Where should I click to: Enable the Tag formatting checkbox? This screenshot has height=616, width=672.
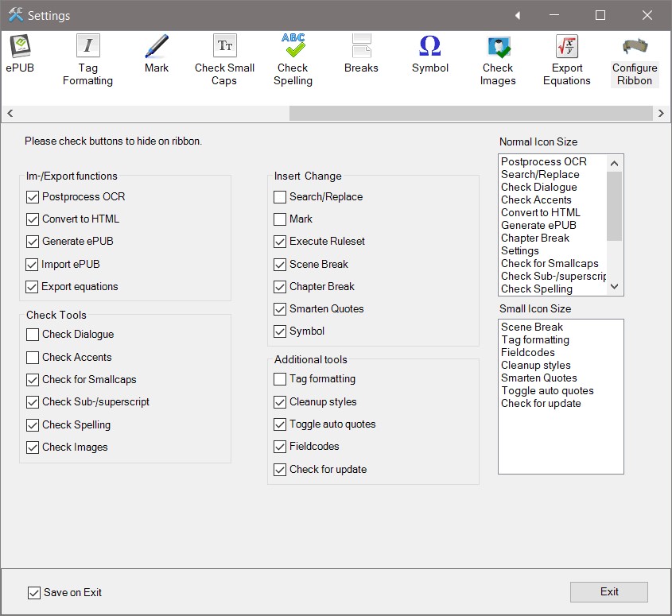pyautogui.click(x=280, y=379)
